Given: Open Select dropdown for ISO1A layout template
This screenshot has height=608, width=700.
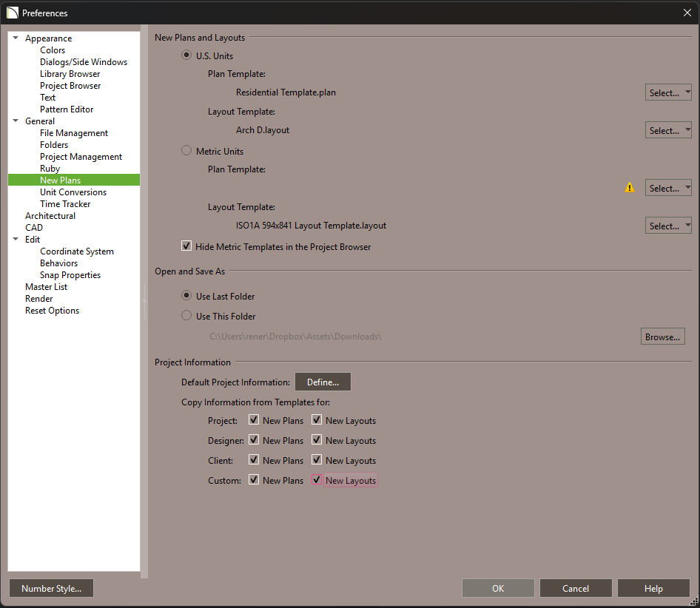Looking at the screenshot, I should click(668, 226).
